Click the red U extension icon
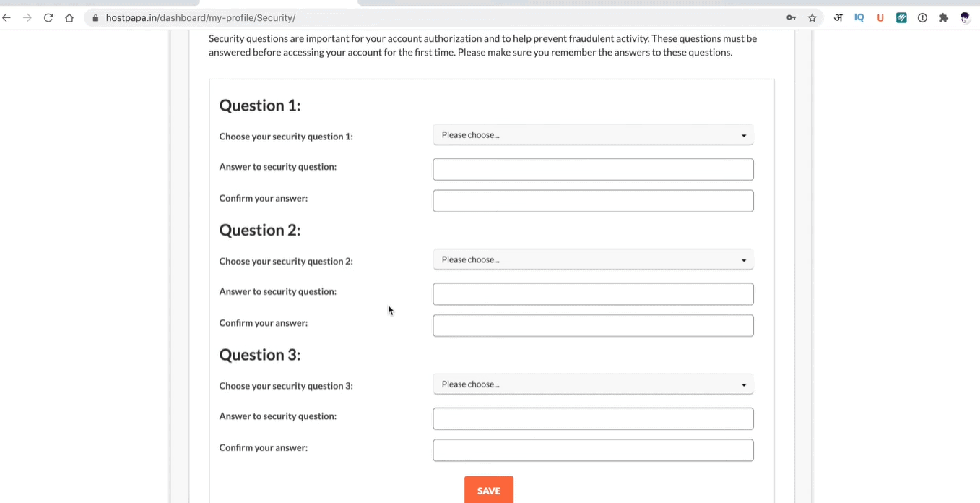The height and width of the screenshot is (503, 980). [x=880, y=18]
